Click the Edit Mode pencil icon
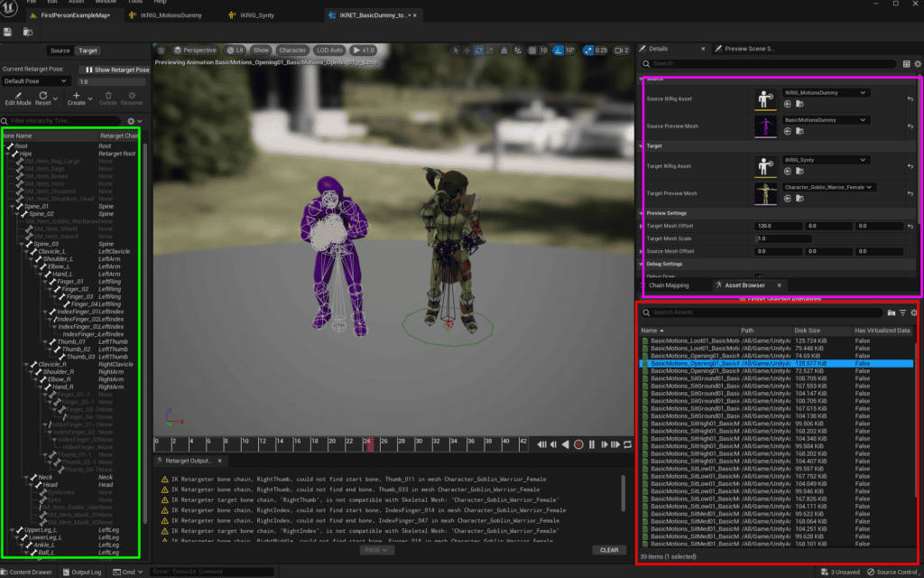 (17, 96)
